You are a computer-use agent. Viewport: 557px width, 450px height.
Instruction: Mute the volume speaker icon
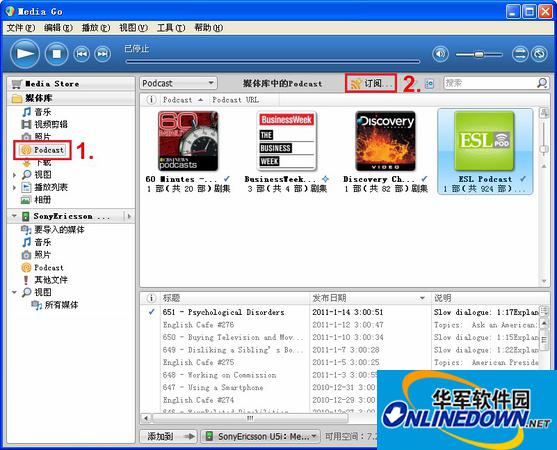440,54
